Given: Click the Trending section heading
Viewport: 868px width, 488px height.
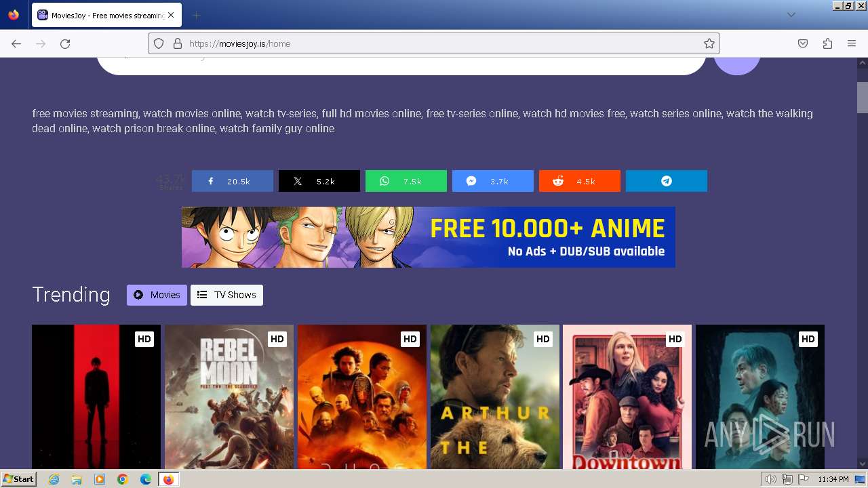Looking at the screenshot, I should 71,294.
